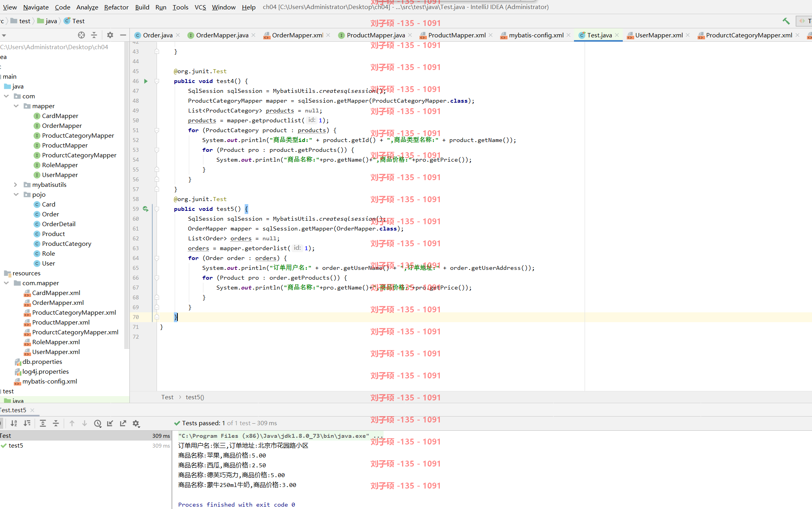Open OrderMapper.xml in resources tree

58,302
